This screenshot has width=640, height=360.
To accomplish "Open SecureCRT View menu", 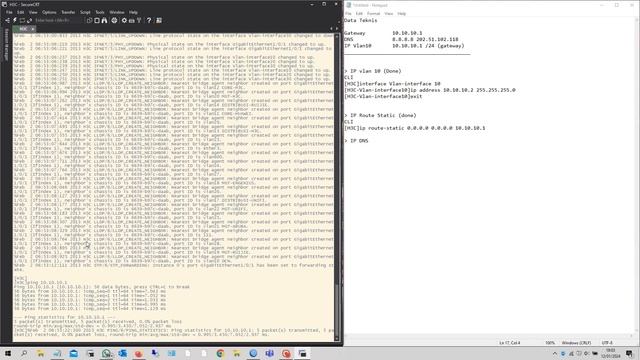I will click(33, 12).
